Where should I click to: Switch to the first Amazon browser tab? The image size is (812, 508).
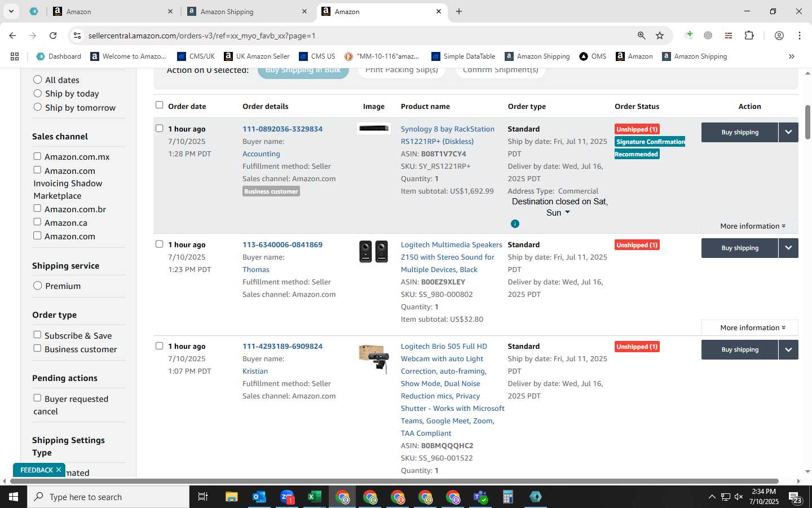click(x=113, y=11)
